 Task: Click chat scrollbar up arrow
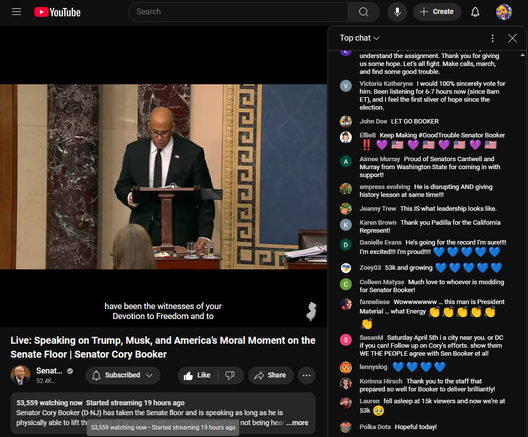523,55
